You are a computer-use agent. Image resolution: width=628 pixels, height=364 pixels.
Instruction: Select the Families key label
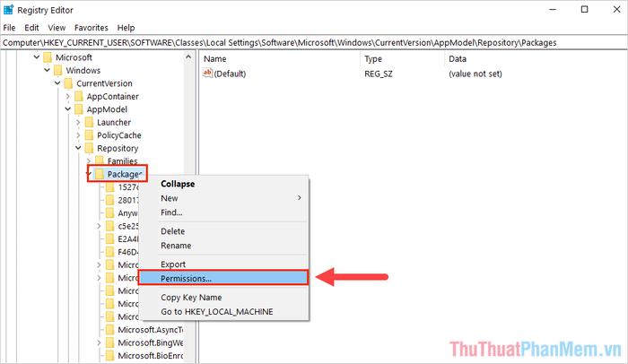[x=123, y=161]
